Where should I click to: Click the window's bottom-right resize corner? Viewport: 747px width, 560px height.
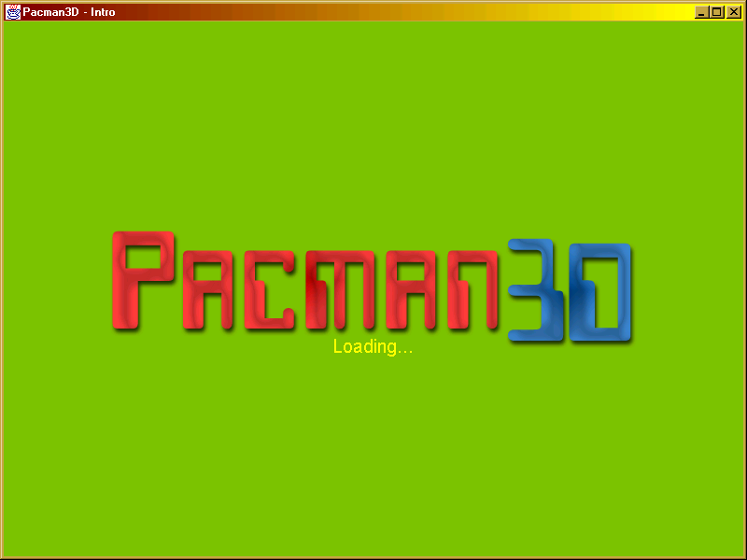click(743, 556)
